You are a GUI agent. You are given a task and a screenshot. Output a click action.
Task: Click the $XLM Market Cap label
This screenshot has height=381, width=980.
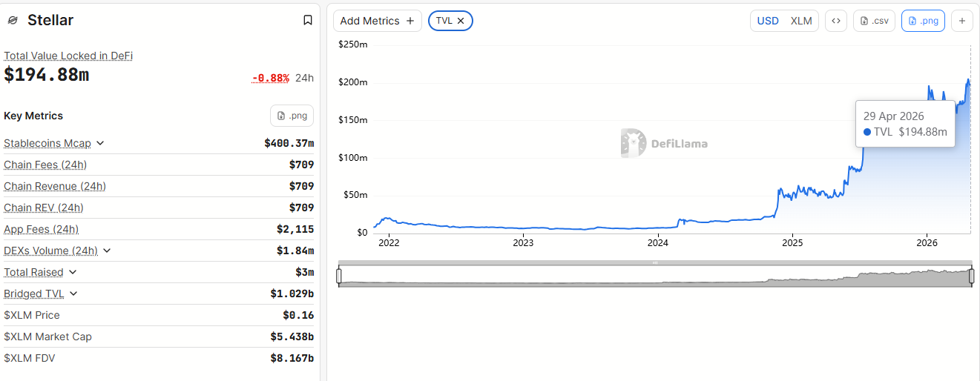point(47,337)
